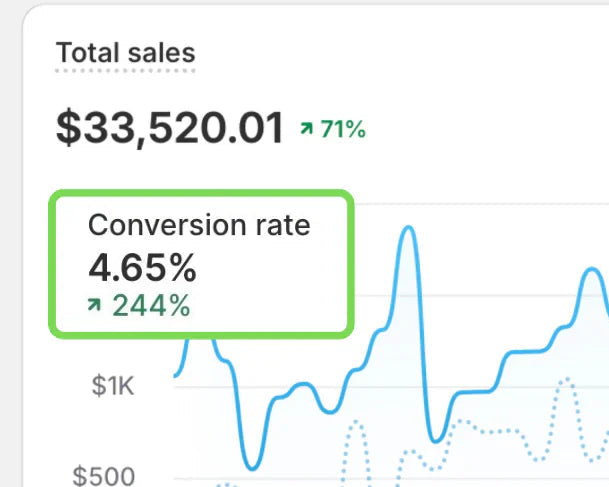Click the $1K axis label
Viewport: 609px width, 487px height.
112,386
